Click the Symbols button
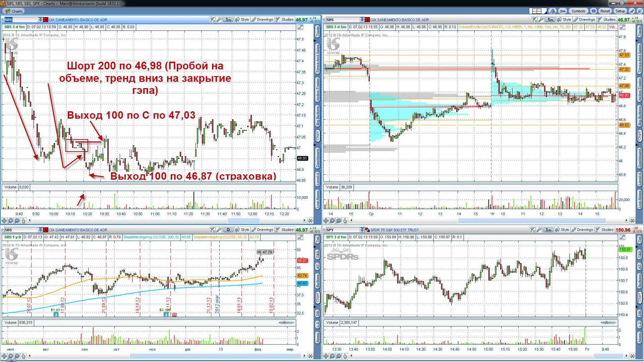Screen dimensions: 644x362 click(x=578, y=11)
